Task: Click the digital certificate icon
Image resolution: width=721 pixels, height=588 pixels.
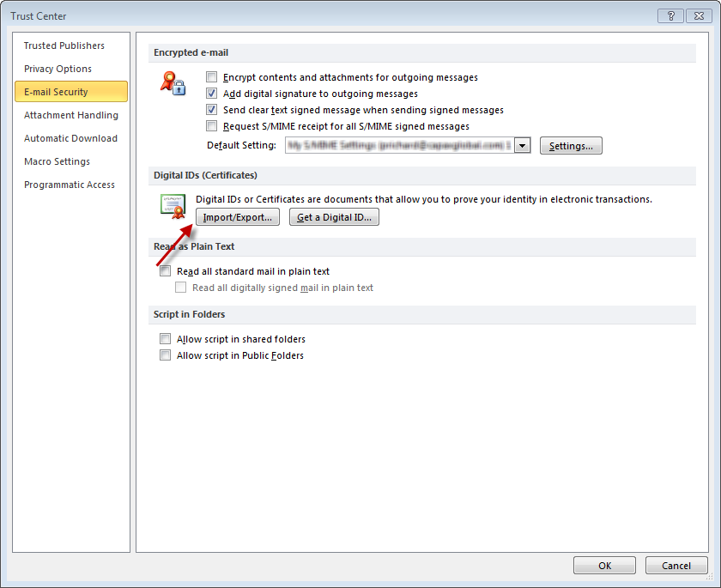Action: (x=173, y=206)
